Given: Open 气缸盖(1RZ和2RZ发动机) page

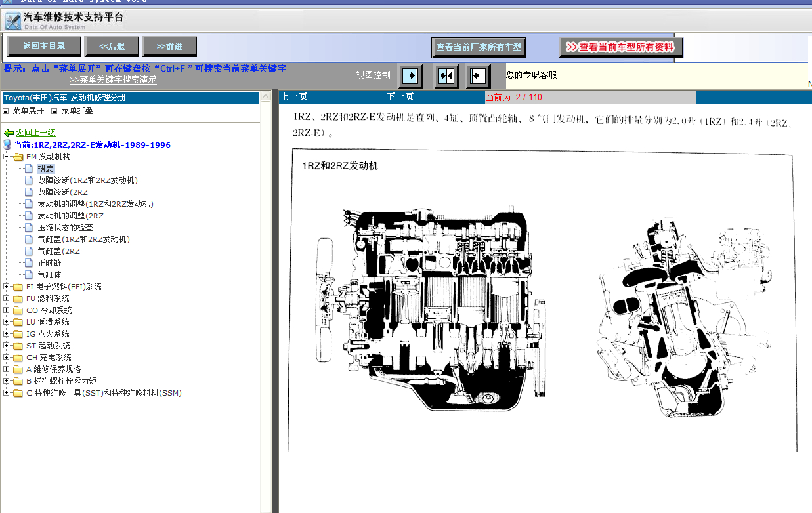Looking at the screenshot, I should [x=83, y=239].
